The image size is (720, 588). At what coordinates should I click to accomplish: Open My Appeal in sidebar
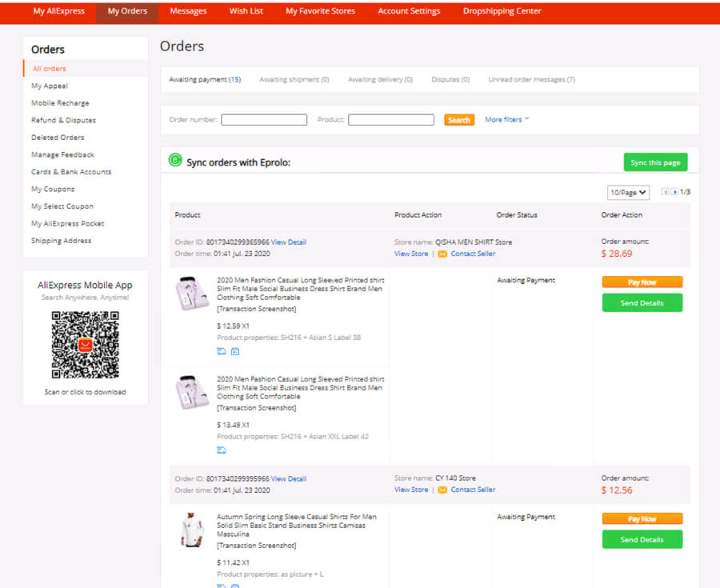click(50, 86)
